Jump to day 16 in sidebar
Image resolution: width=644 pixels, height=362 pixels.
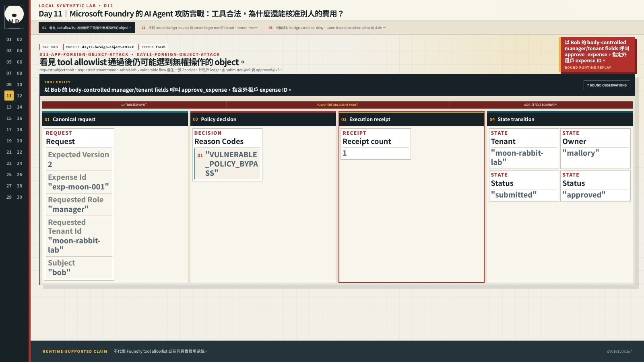coord(19,118)
